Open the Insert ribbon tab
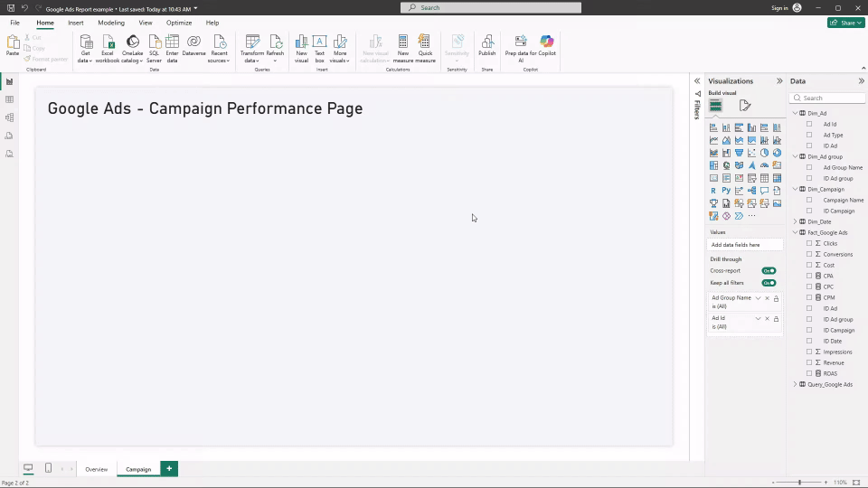 pos(76,23)
